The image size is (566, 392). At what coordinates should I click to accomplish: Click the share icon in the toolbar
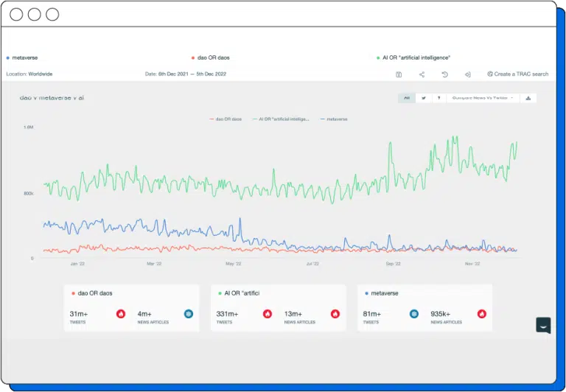point(422,74)
